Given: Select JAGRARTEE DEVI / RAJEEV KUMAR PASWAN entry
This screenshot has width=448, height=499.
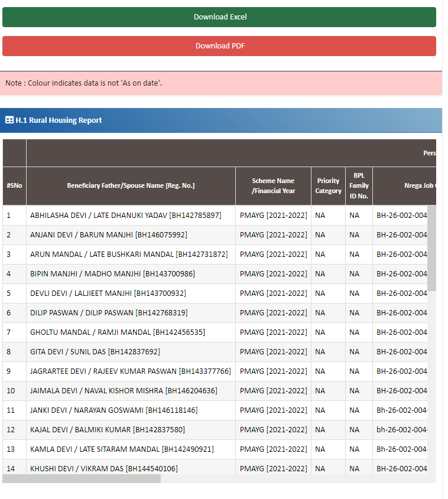Looking at the screenshot, I should click(130, 371).
